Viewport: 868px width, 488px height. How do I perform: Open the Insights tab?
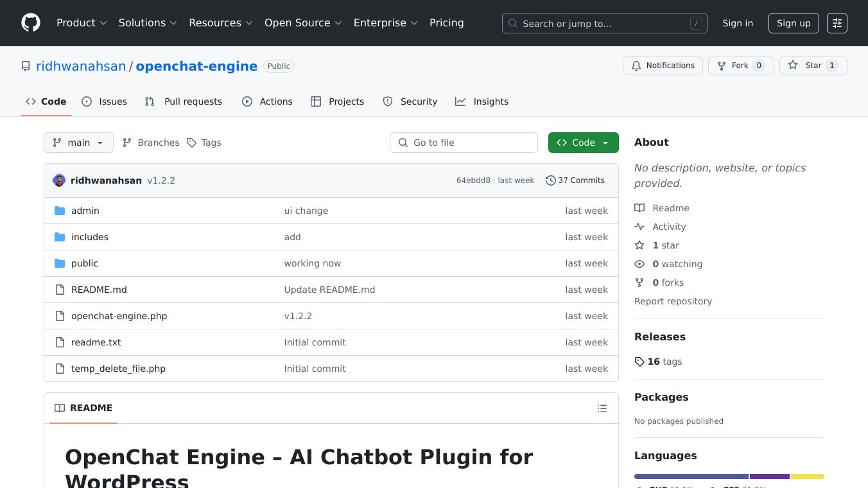[482, 101]
